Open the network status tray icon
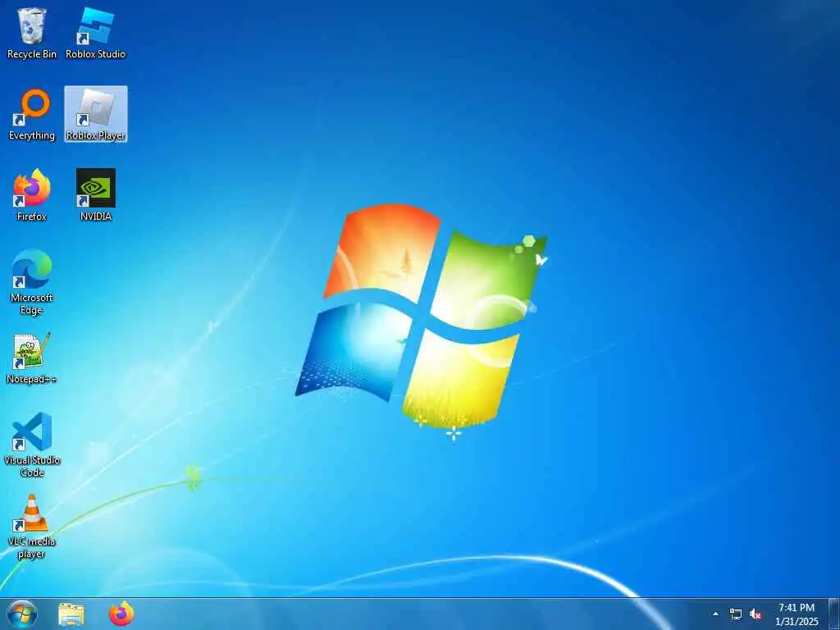Viewport: 840px width, 630px height. pyautogui.click(x=736, y=614)
